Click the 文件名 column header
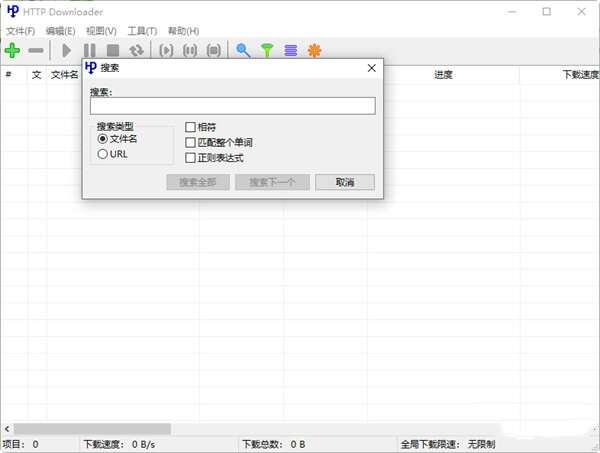Image resolution: width=600 pixels, height=453 pixels. point(65,75)
